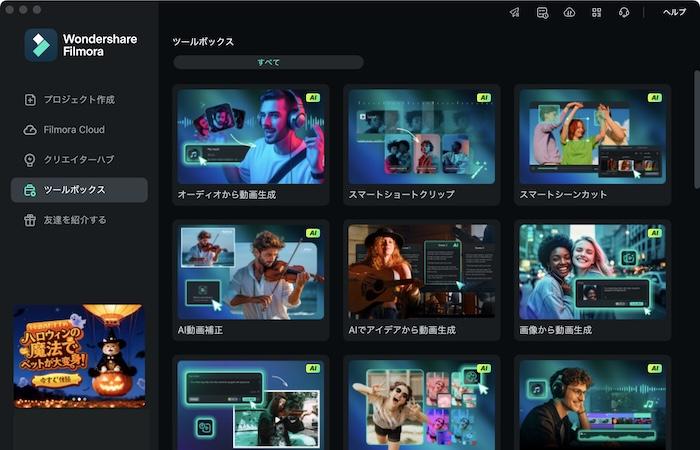Click the cloud upload icon in top bar
Screen dimensions: 700x450
tap(569, 12)
